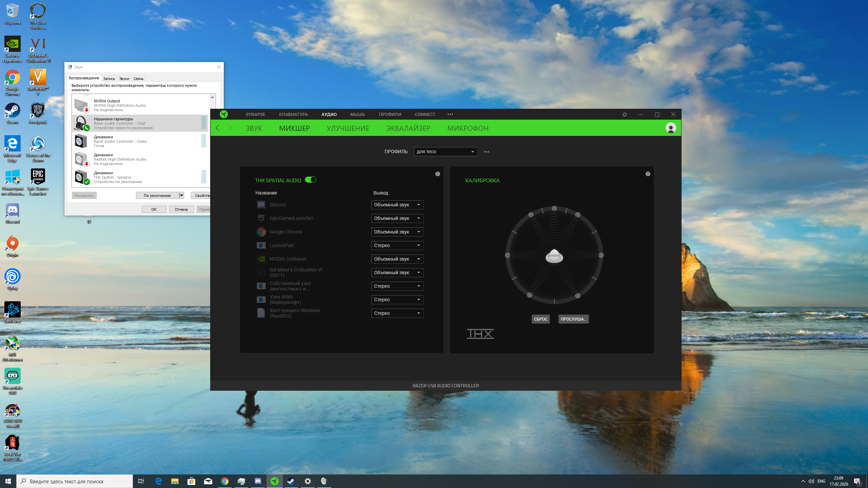Screen dimensions: 868x488
Task: Open Synapse settings gear icon
Action: coord(625,115)
